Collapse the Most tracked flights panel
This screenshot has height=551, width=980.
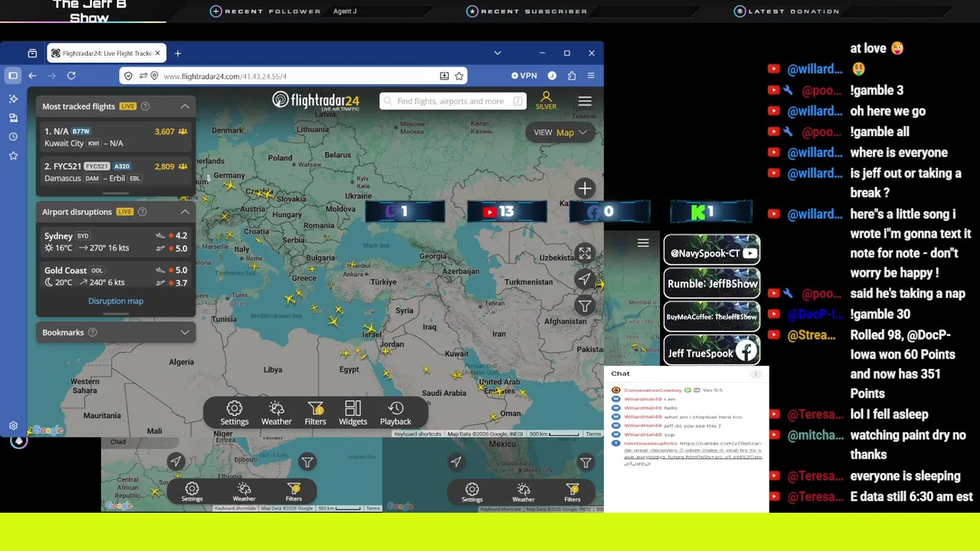(x=185, y=106)
